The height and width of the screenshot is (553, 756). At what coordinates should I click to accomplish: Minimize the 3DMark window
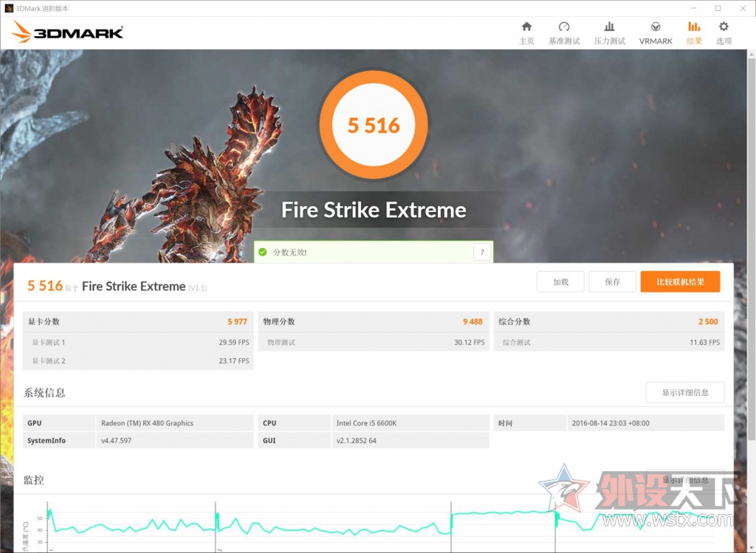(693, 8)
